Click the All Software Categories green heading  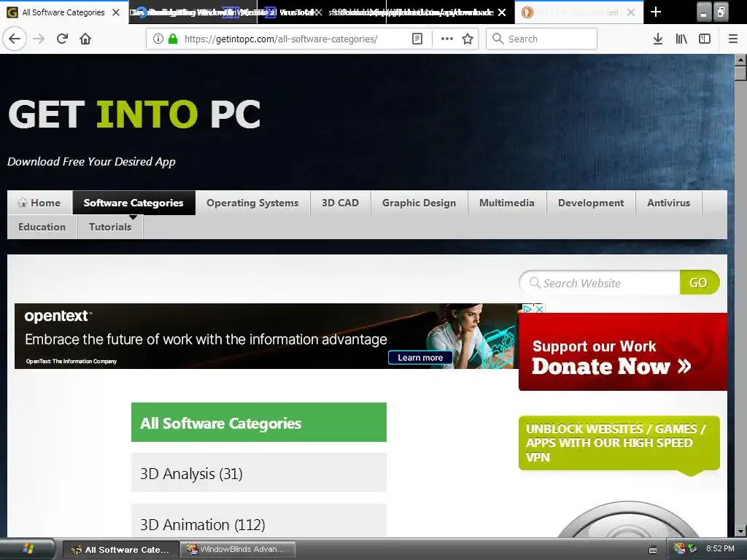coord(259,422)
